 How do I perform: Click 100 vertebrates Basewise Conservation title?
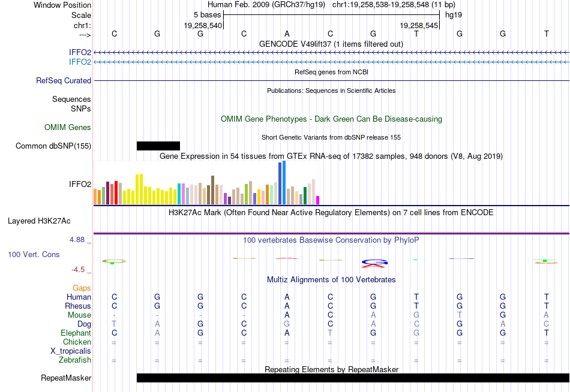point(331,240)
